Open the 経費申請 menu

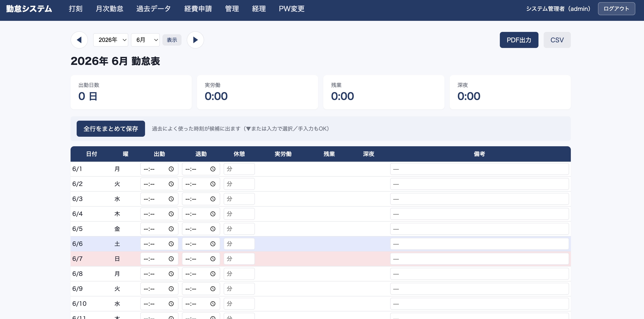click(x=198, y=9)
